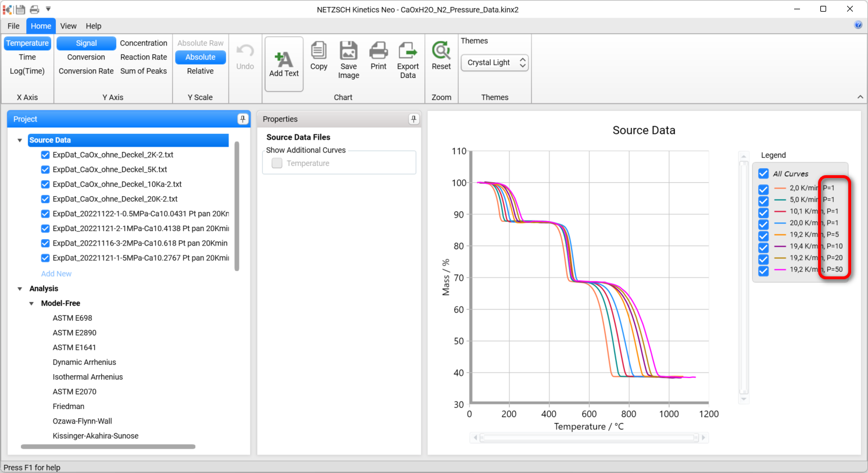Open the File menu
This screenshot has width=868, height=473.
coord(13,26)
